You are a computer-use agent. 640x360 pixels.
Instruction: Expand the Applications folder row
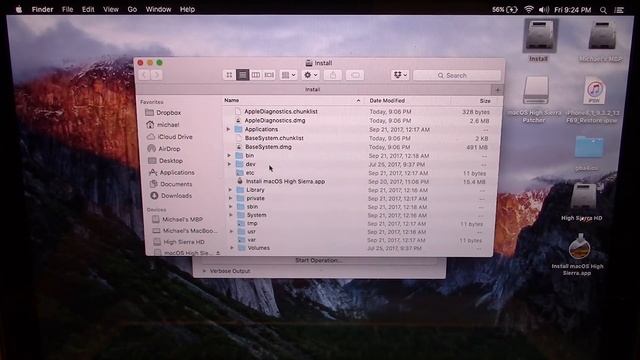229,129
